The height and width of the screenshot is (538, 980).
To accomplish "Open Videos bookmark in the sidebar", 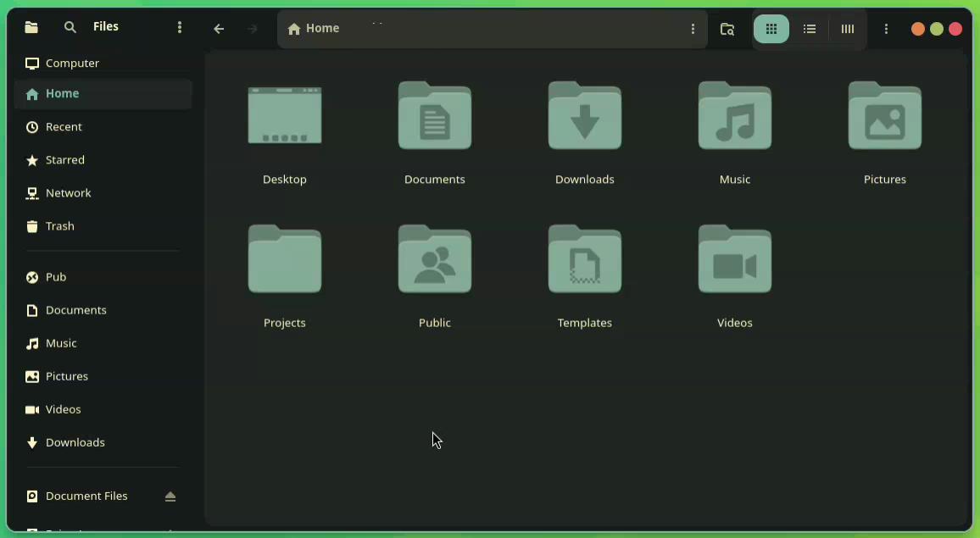I will 103,409.
